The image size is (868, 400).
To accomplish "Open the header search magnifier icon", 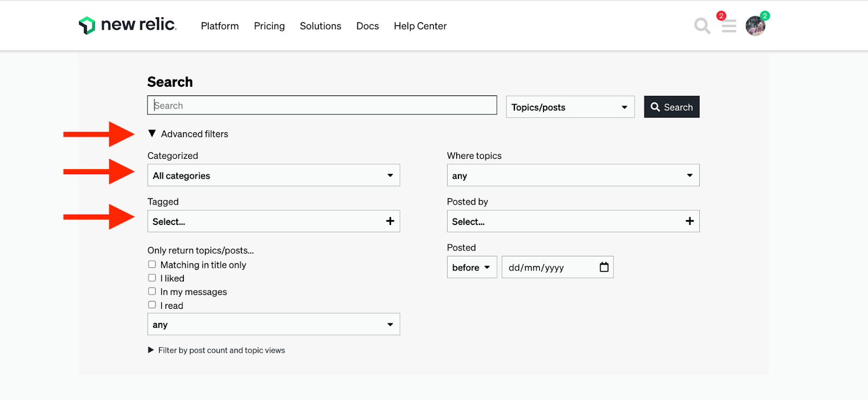I will [x=702, y=25].
